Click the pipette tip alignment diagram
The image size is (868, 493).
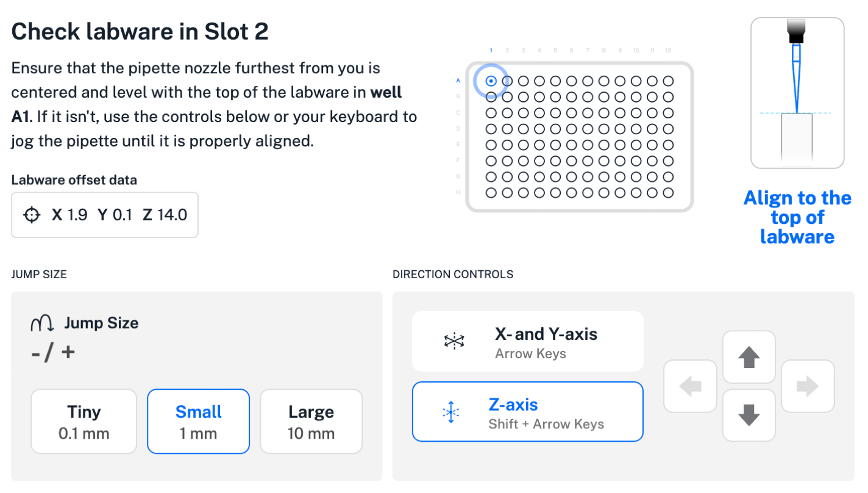pos(797,93)
